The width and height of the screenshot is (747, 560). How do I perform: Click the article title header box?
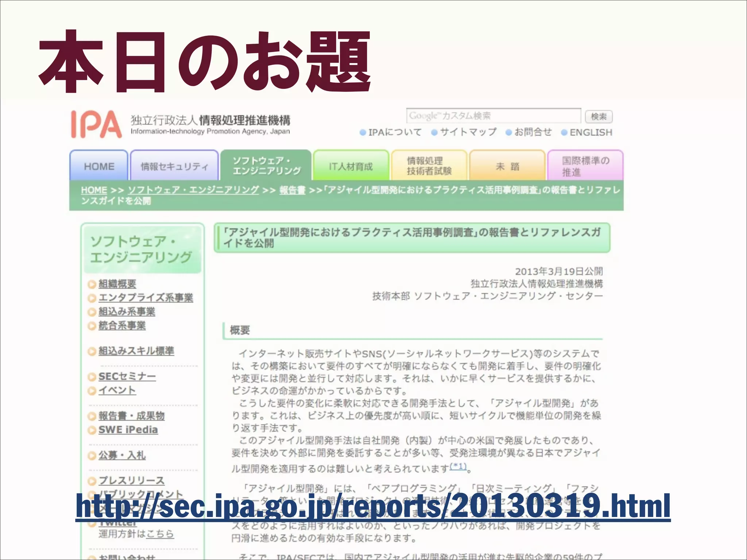[x=412, y=238]
